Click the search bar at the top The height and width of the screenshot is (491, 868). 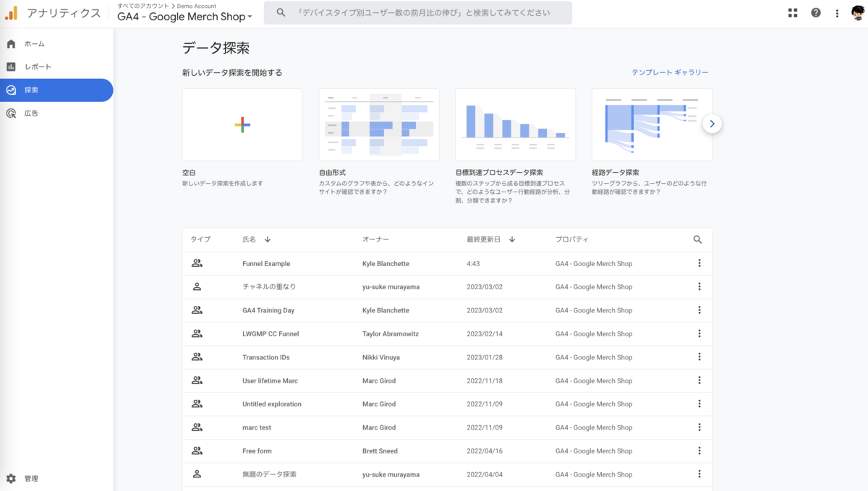coord(418,12)
